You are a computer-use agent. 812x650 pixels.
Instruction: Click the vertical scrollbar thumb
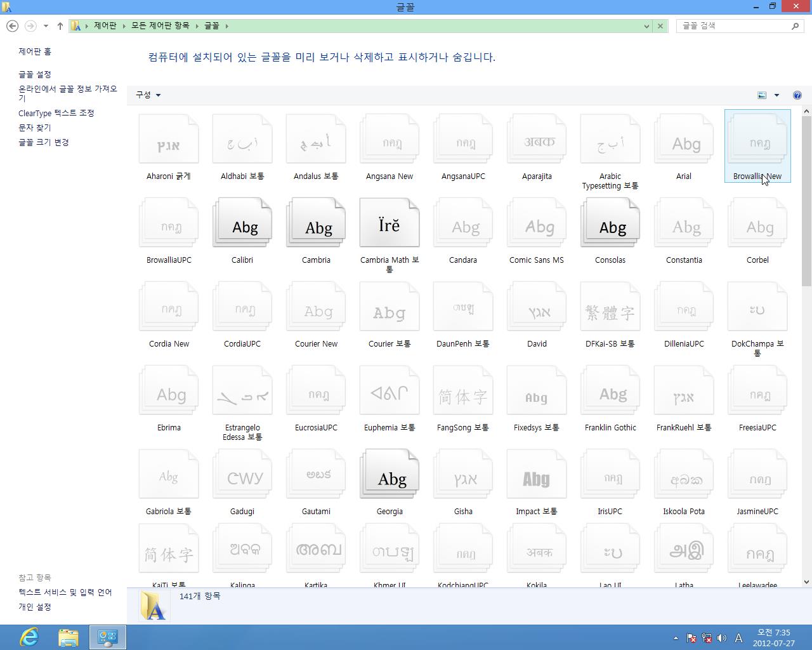[x=806, y=201]
